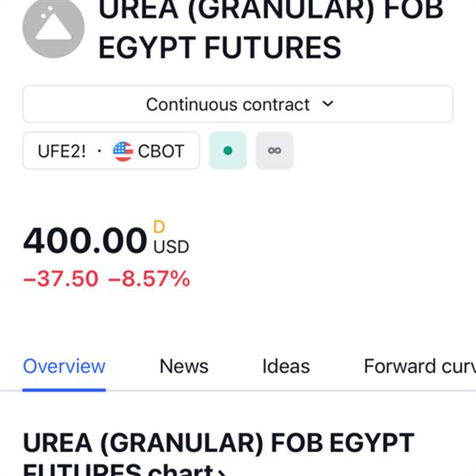Click the gray urea commodity logo icon

tap(53, 27)
